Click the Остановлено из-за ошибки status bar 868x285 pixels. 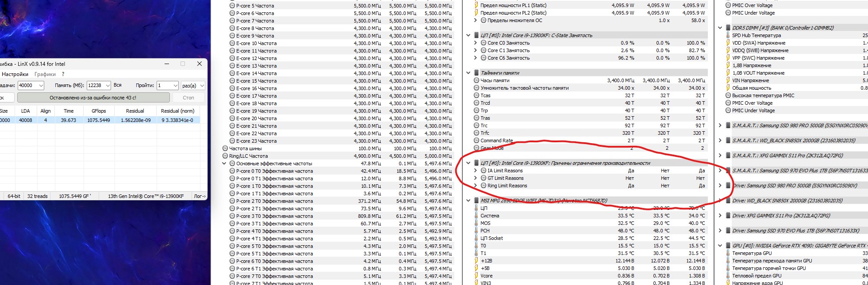pos(93,98)
